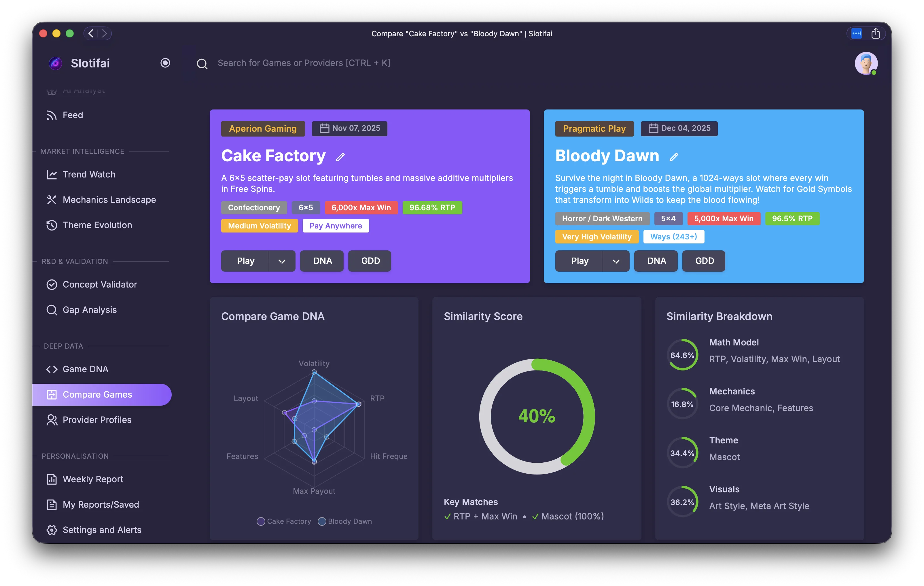The image size is (924, 586).
Task: Click the search magnifier icon
Action: point(202,64)
